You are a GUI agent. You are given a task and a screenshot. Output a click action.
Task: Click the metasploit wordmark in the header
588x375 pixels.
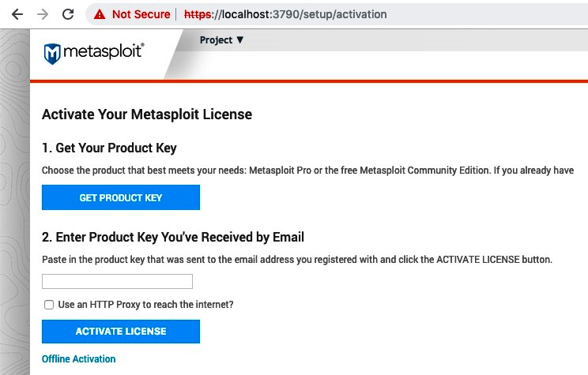tap(103, 52)
